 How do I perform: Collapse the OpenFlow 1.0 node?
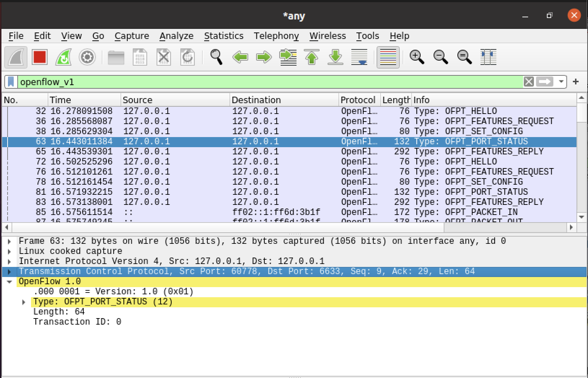point(9,282)
